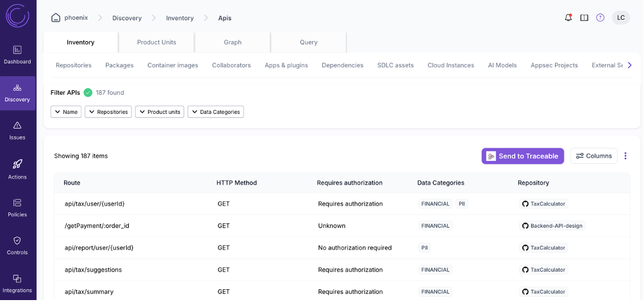Screen dimensions: 644x302
Task: Click the green check icon beside Filter APIs
Action: [88, 93]
